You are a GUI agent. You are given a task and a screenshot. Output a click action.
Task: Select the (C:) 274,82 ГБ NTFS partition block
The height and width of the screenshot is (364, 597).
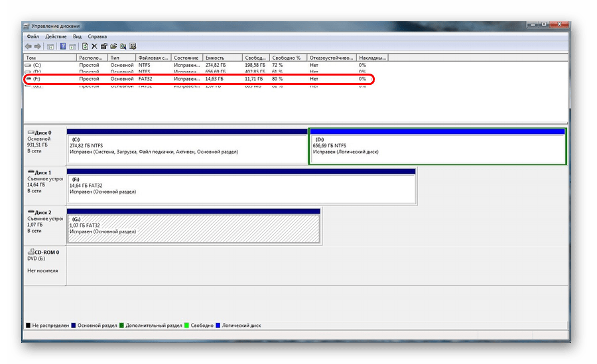tap(187, 147)
